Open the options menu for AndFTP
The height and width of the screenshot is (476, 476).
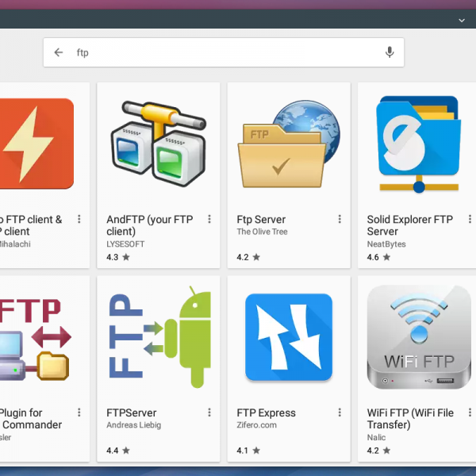209,219
